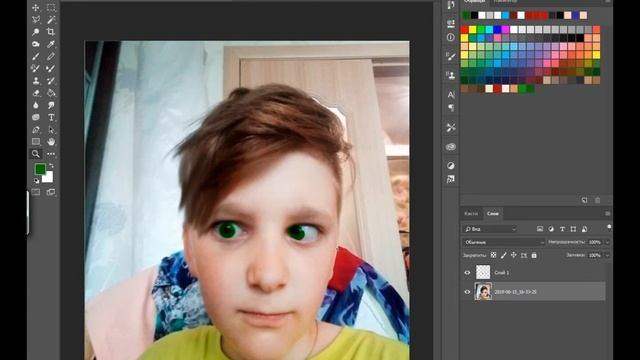640x360 pixels.
Task: Open the fill percentage slider dropdown
Action: pos(607,255)
